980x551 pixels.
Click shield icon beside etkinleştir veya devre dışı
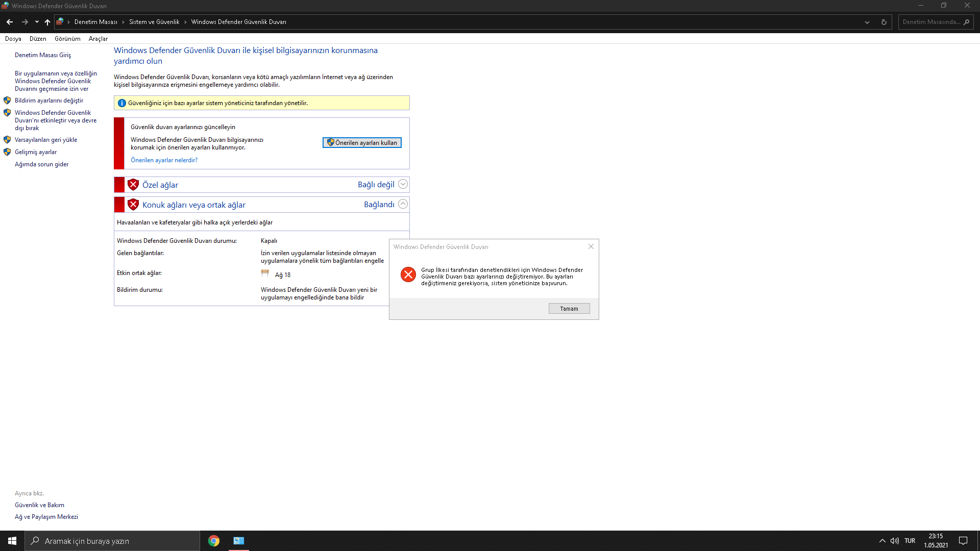7,113
